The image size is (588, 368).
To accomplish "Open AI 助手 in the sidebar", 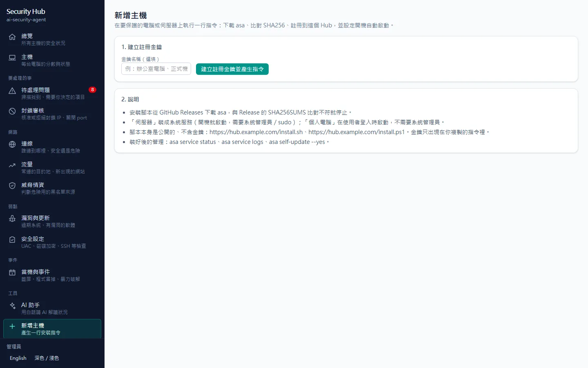I will 52,308.
